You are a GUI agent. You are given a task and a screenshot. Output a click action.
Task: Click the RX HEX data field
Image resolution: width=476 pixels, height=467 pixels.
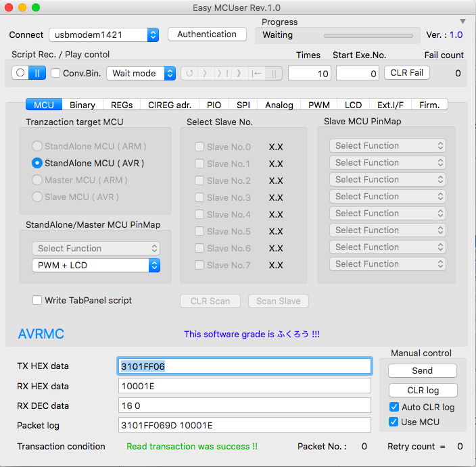244,386
